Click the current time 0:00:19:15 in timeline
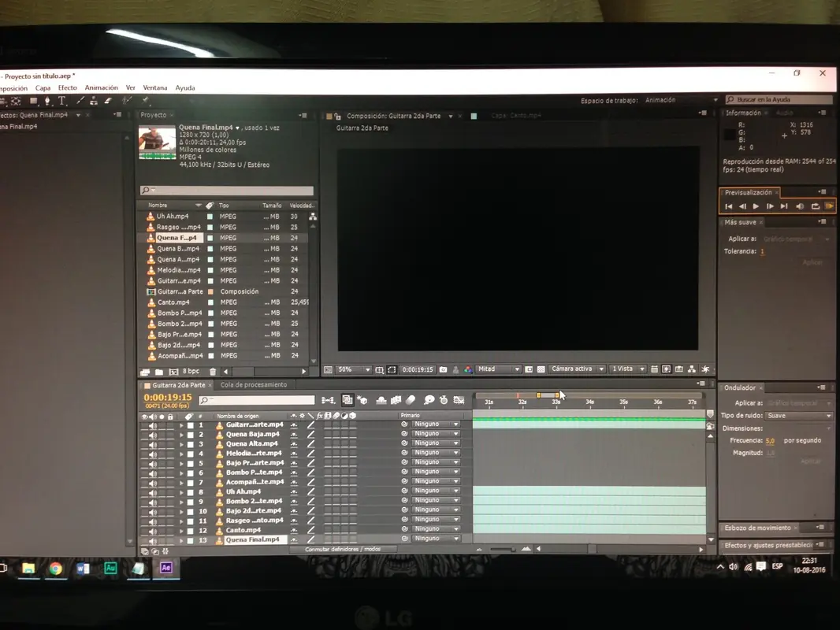 click(168, 398)
